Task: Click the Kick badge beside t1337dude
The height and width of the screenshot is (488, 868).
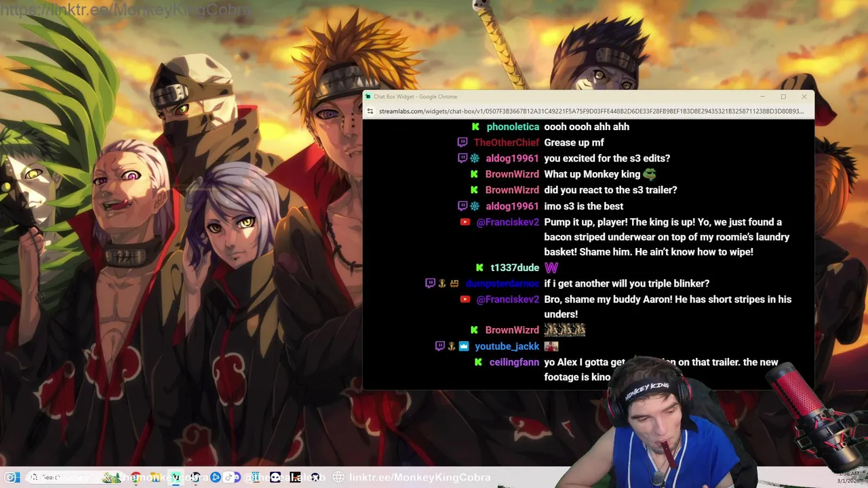Action: pyautogui.click(x=479, y=268)
